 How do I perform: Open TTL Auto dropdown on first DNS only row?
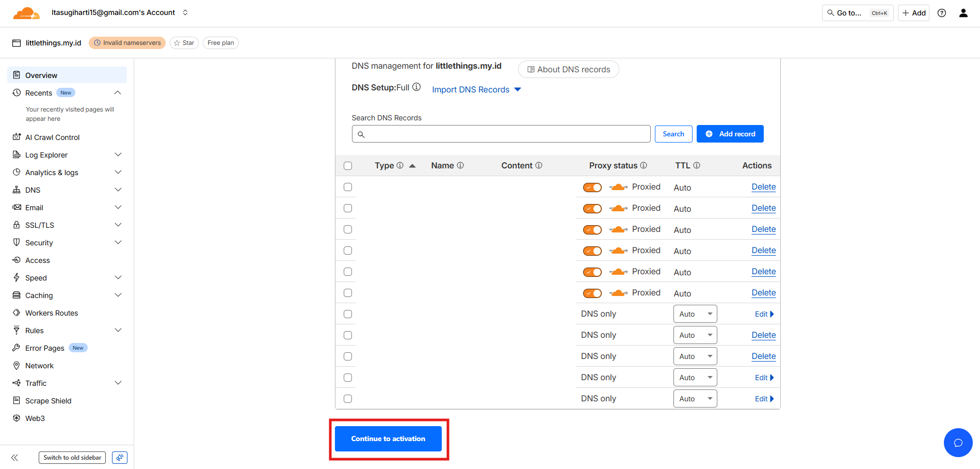695,314
